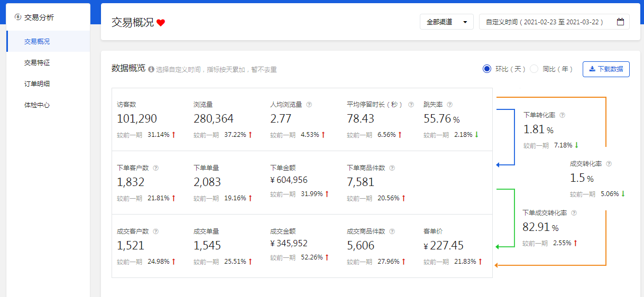Click help icon next to 跳失率
The width and height of the screenshot is (644, 297).
pyautogui.click(x=449, y=105)
